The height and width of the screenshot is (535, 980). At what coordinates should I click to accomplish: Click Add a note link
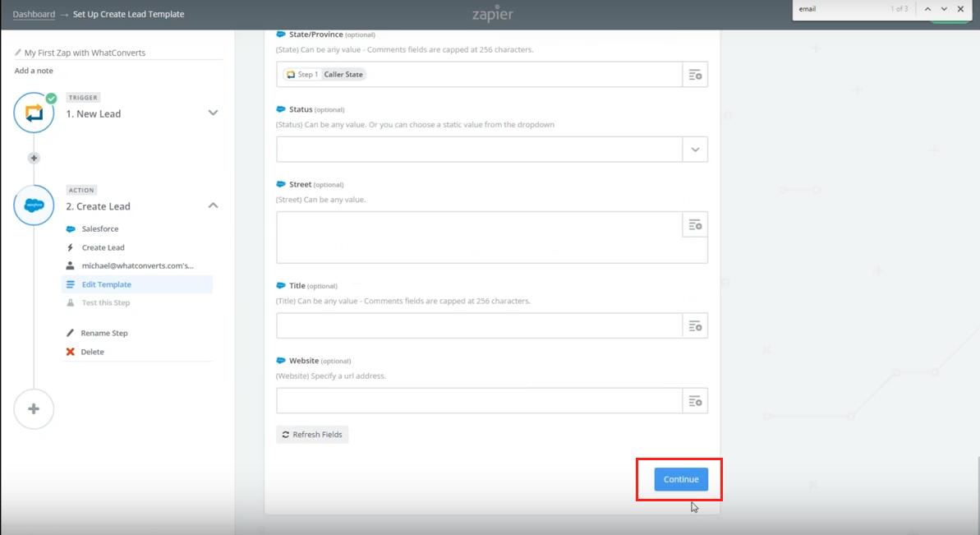34,71
